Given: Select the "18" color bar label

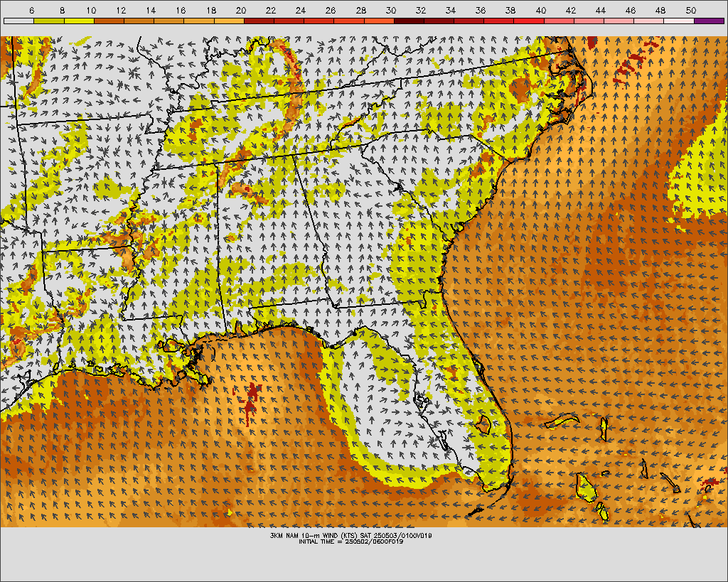Looking at the screenshot, I should pyautogui.click(x=211, y=10).
